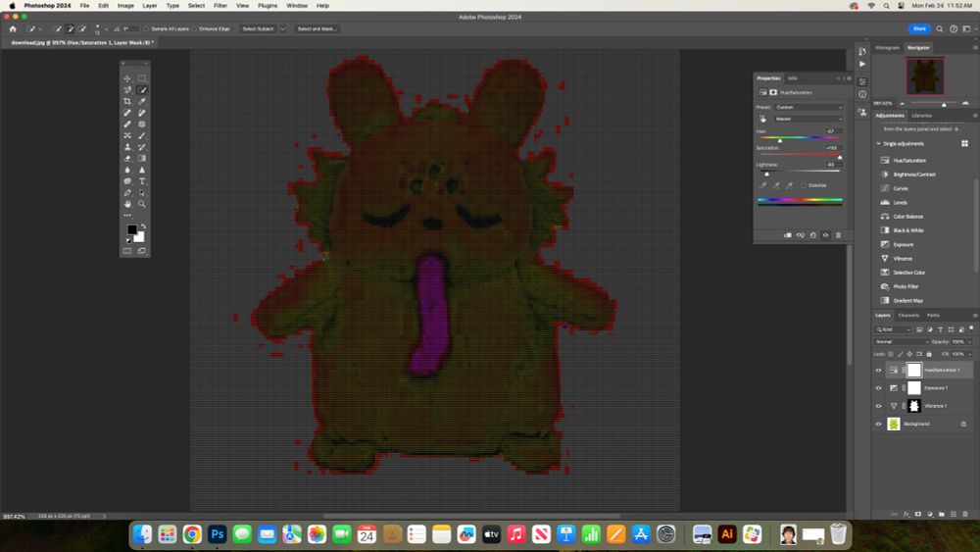Swap foreground and background colors
The width and height of the screenshot is (980, 552).
pyautogui.click(x=144, y=226)
